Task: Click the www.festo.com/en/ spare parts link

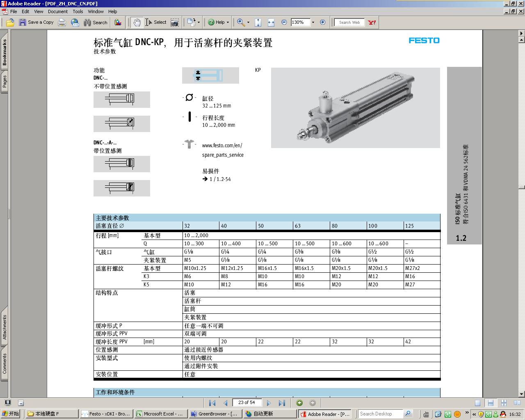Action: (223, 150)
